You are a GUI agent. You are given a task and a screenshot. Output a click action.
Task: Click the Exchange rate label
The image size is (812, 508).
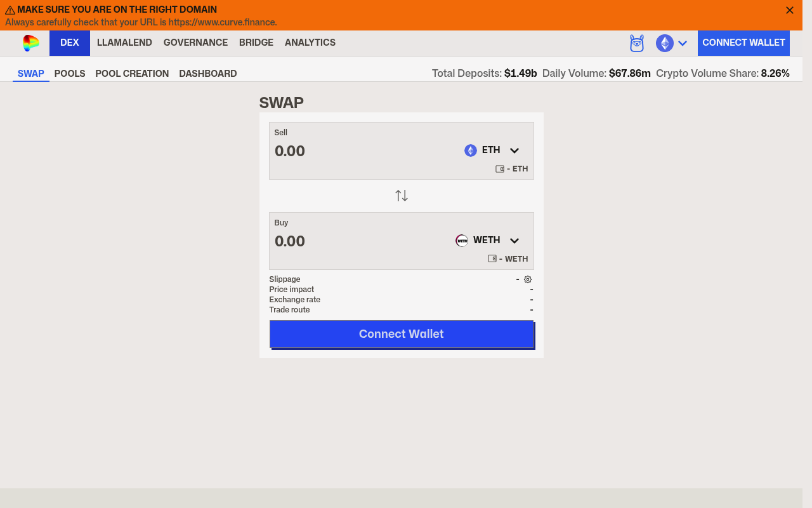295,300
